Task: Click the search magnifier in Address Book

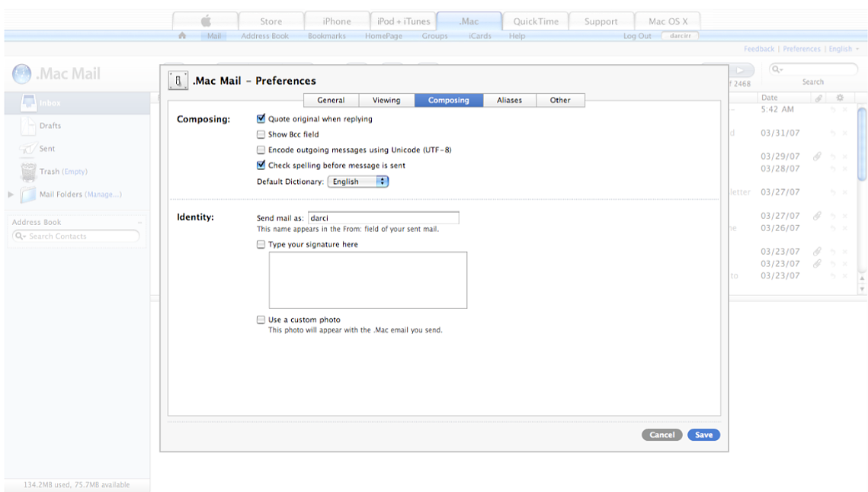Action: tap(20, 236)
